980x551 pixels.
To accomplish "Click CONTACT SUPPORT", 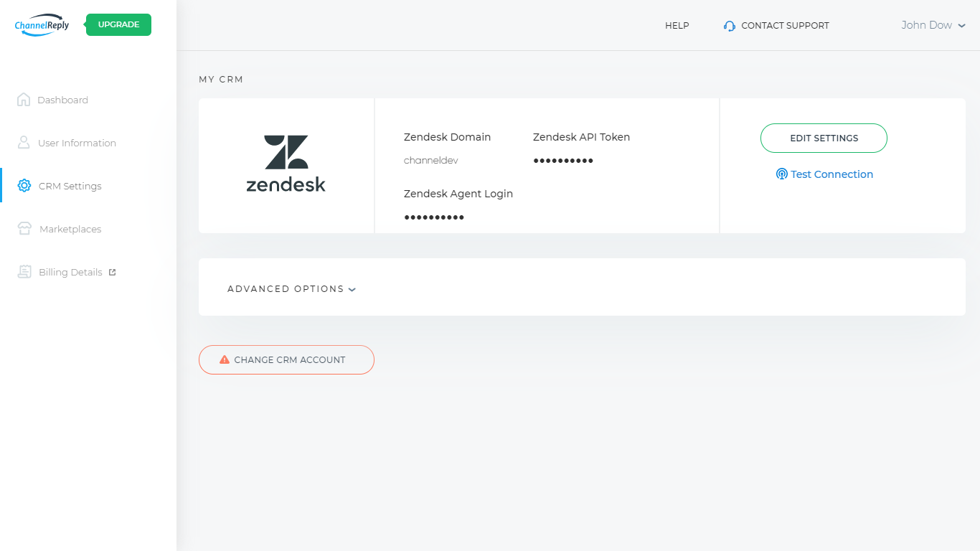I will [x=785, y=25].
